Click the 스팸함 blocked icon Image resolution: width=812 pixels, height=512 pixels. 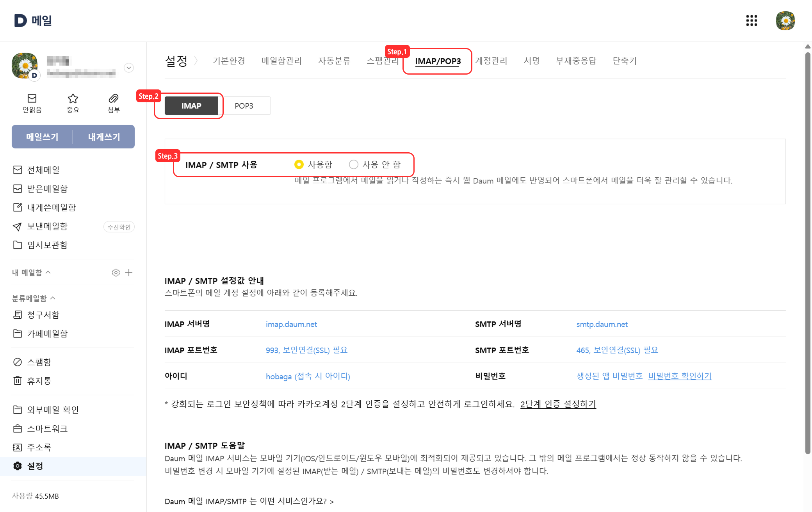click(18, 362)
